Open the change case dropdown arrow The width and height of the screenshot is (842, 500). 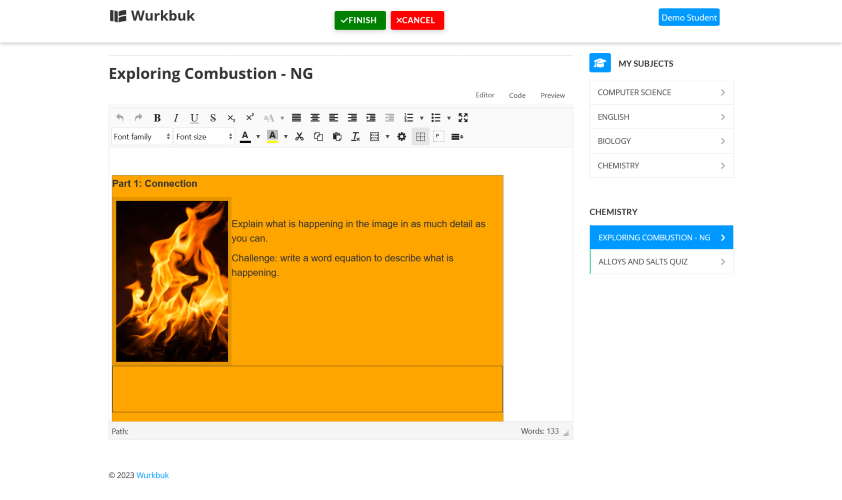282,118
